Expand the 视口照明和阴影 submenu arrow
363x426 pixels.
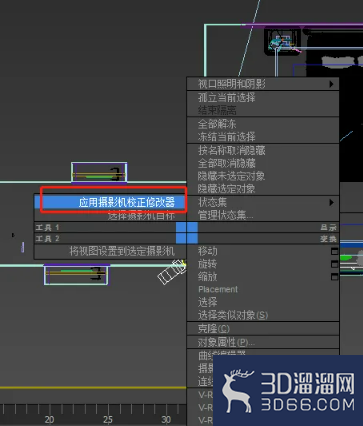(331, 84)
